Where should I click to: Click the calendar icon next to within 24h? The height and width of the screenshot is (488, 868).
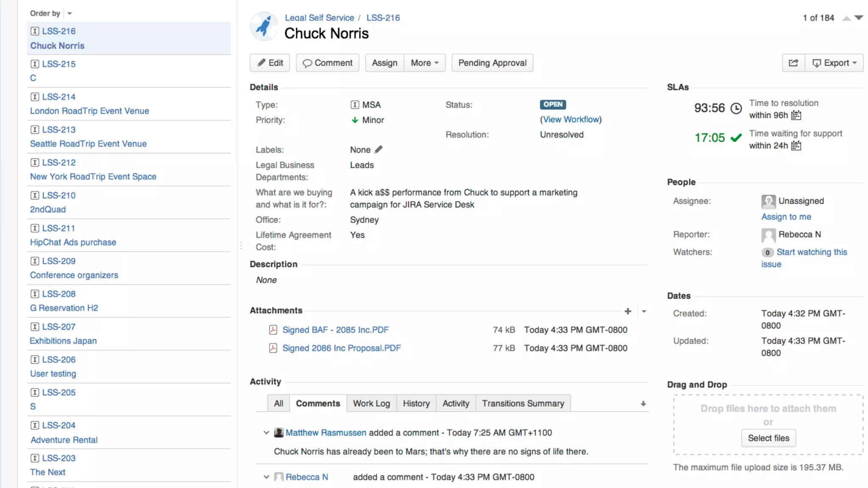pyautogui.click(x=796, y=146)
